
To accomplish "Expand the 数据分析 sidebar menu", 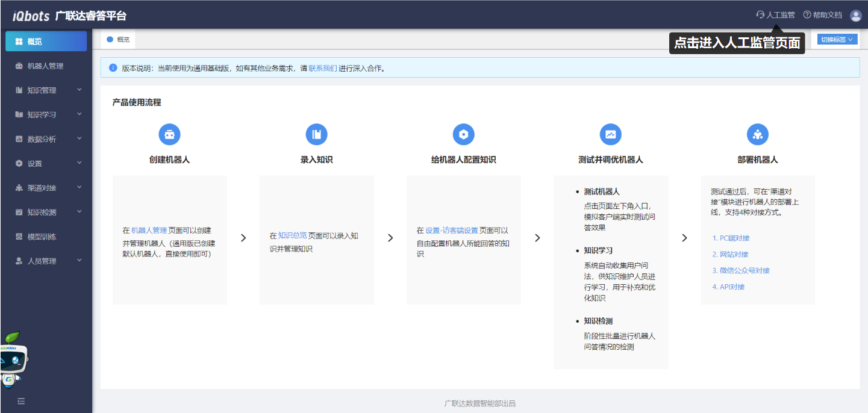I will pyautogui.click(x=46, y=139).
